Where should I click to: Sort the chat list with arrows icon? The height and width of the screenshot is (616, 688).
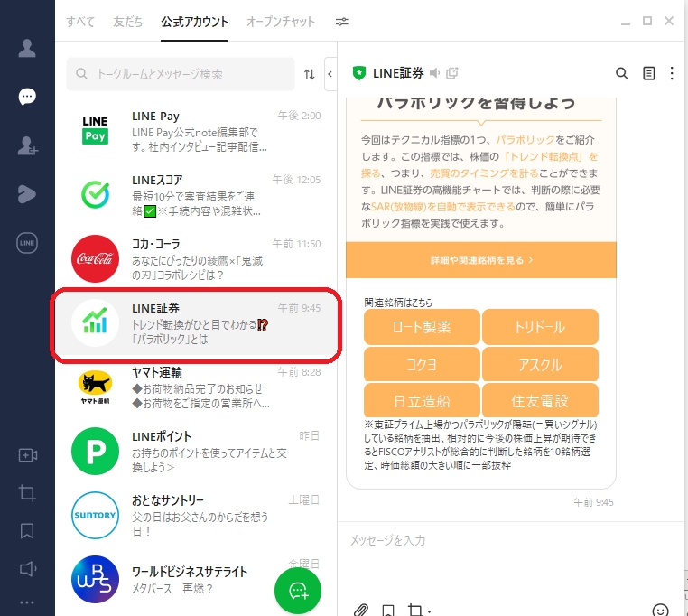pos(310,74)
